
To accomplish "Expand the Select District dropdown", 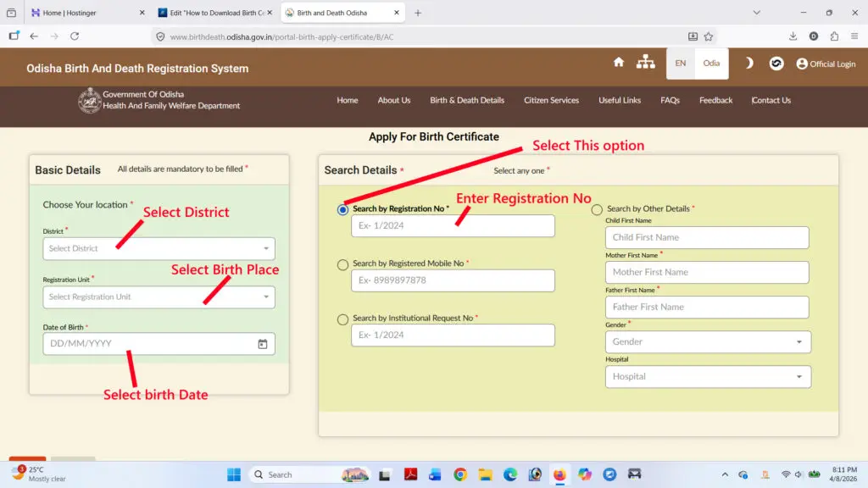I will point(159,249).
